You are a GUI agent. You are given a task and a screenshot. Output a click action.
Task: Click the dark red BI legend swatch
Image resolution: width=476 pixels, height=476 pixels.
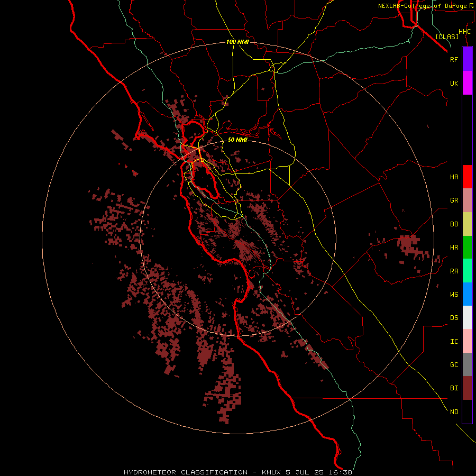tap(467, 388)
